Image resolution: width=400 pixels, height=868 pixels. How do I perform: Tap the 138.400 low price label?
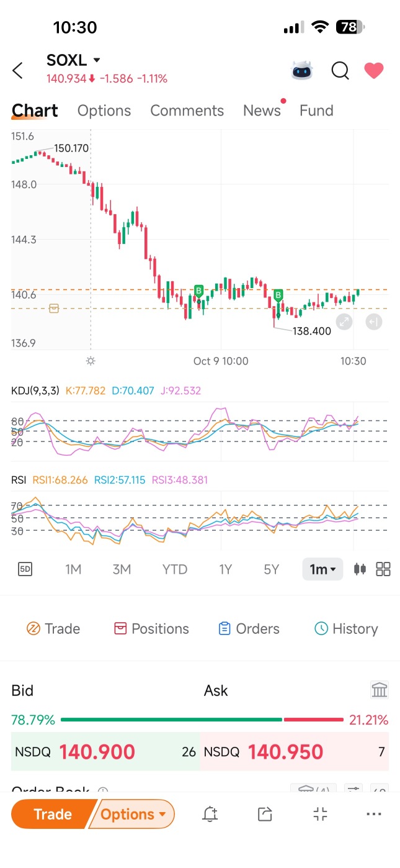(312, 332)
